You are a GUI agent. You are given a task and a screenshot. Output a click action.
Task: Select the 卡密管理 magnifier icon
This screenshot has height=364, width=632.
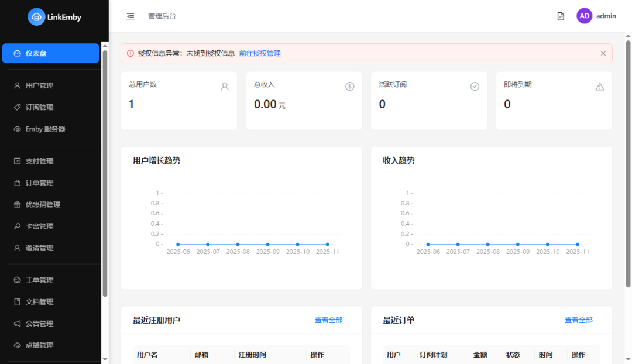pyautogui.click(x=17, y=226)
